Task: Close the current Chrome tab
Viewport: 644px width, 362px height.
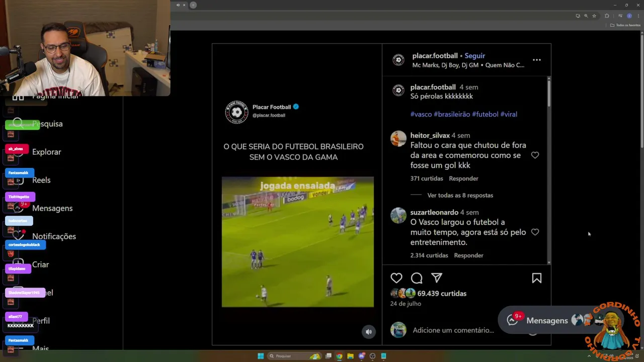Action: coord(184,5)
